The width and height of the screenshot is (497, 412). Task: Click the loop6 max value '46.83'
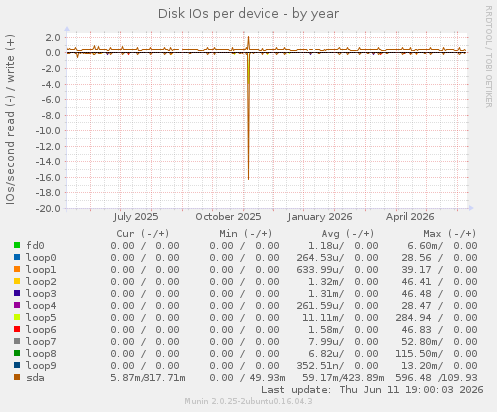coord(416,330)
